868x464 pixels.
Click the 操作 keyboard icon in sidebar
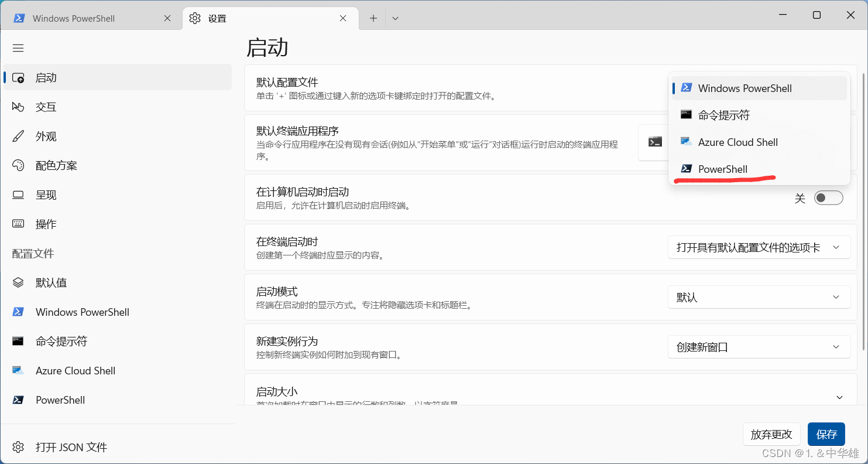click(x=18, y=224)
